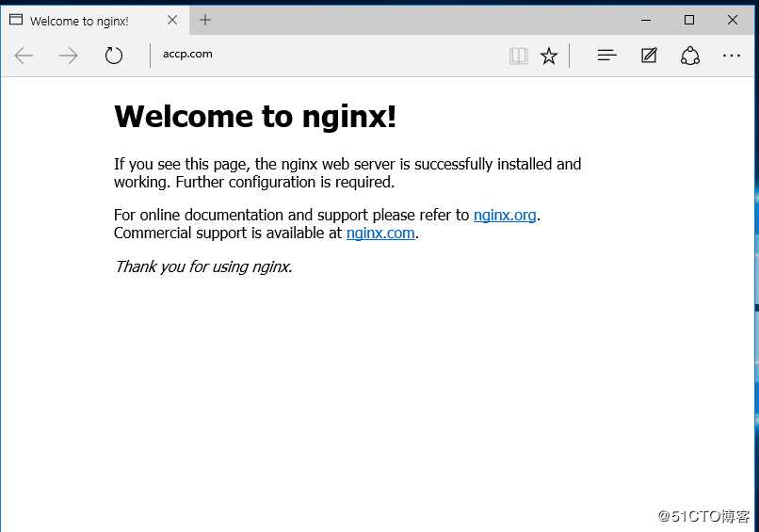
Task: Make a Web Note pen icon
Action: [x=649, y=56]
